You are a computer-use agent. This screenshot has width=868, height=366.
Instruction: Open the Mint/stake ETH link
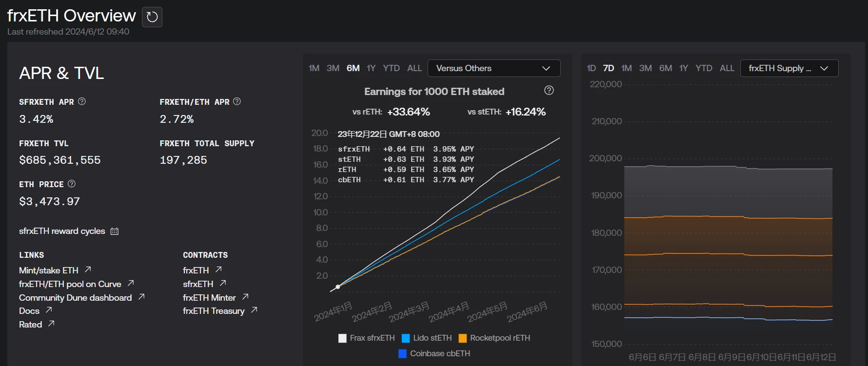coord(49,270)
